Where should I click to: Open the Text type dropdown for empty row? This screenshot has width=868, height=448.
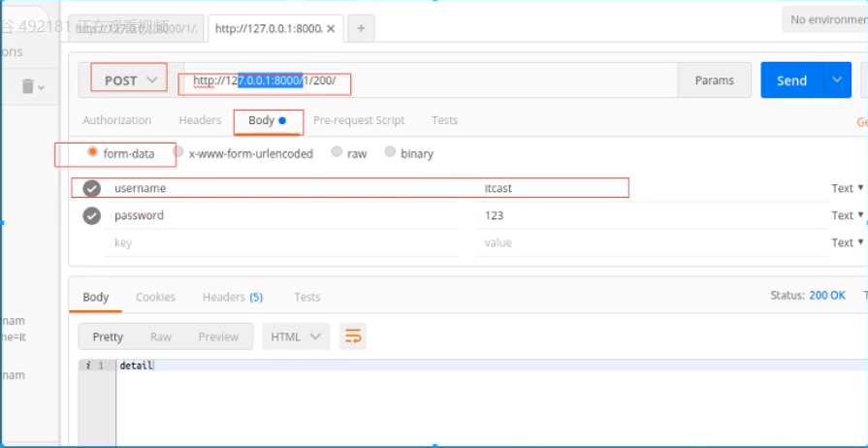click(848, 242)
